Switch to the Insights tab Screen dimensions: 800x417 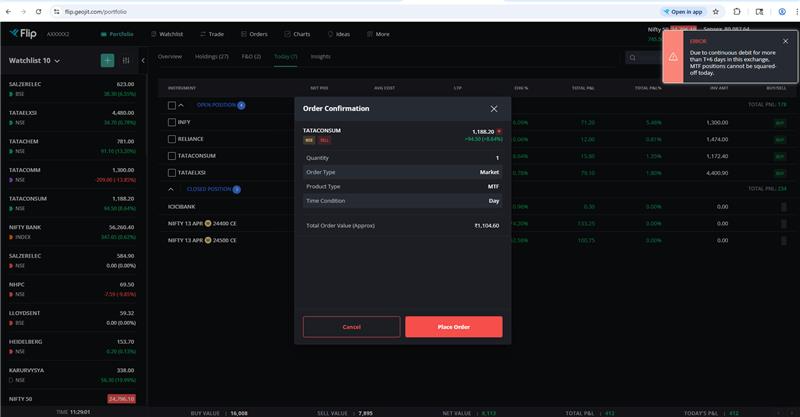coord(320,57)
